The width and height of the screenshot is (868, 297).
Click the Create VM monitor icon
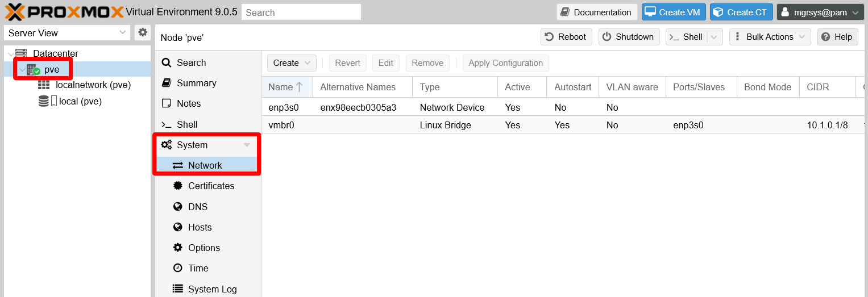point(650,12)
